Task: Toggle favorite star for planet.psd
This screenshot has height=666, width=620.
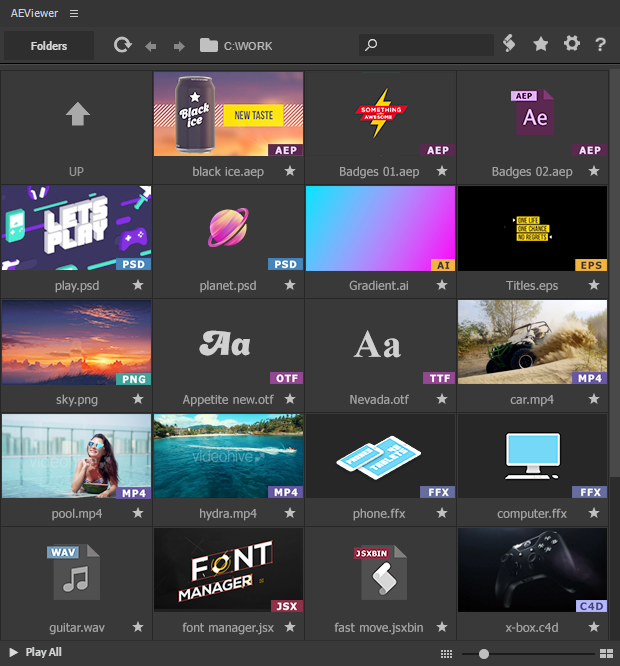Action: [290, 285]
